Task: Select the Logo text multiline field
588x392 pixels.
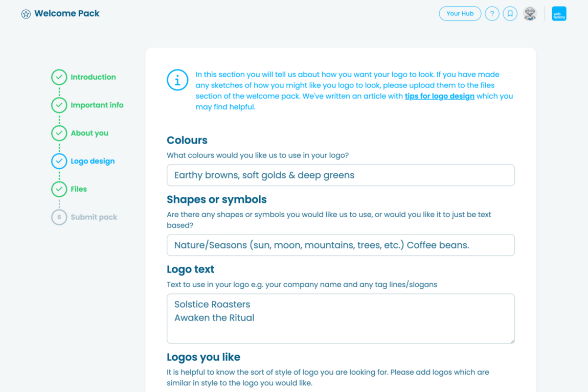Action: tap(341, 318)
